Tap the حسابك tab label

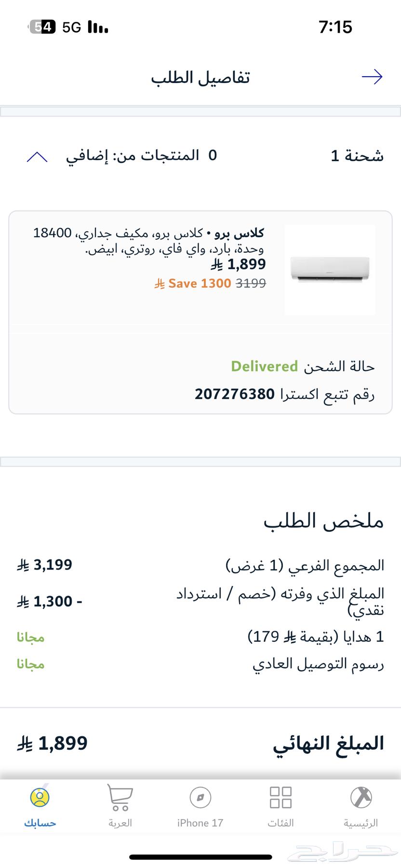tap(40, 823)
